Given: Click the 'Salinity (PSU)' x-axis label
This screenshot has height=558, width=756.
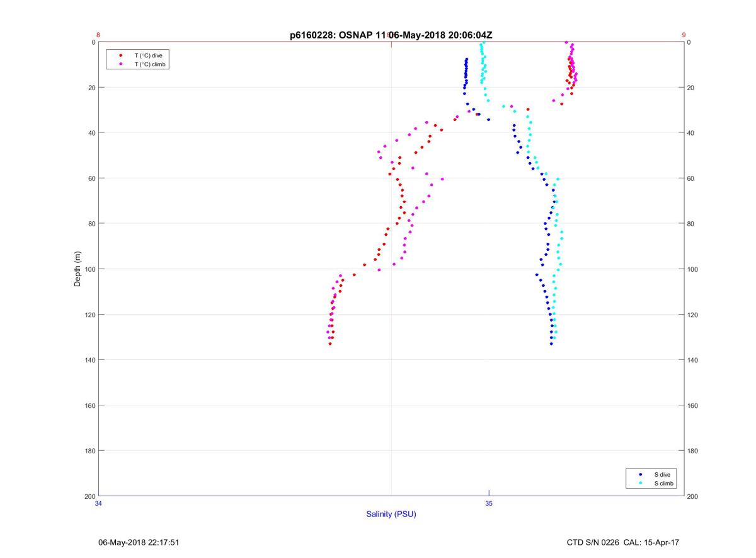Looking at the screenshot, I should point(391,514).
